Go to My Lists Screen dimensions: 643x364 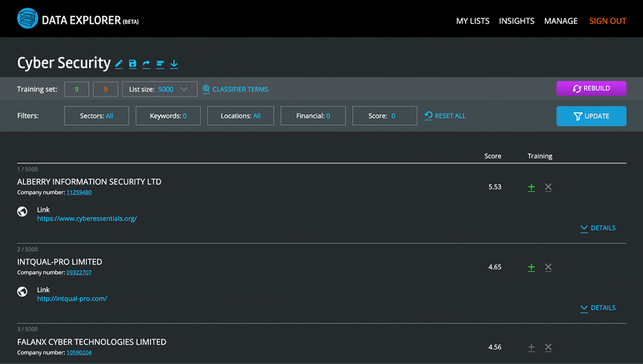[x=473, y=21]
